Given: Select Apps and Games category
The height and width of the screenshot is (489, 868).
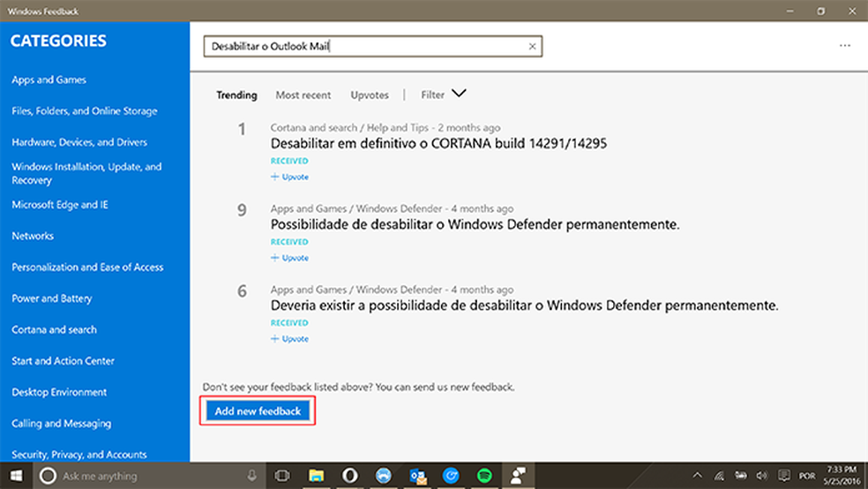Looking at the screenshot, I should (49, 79).
